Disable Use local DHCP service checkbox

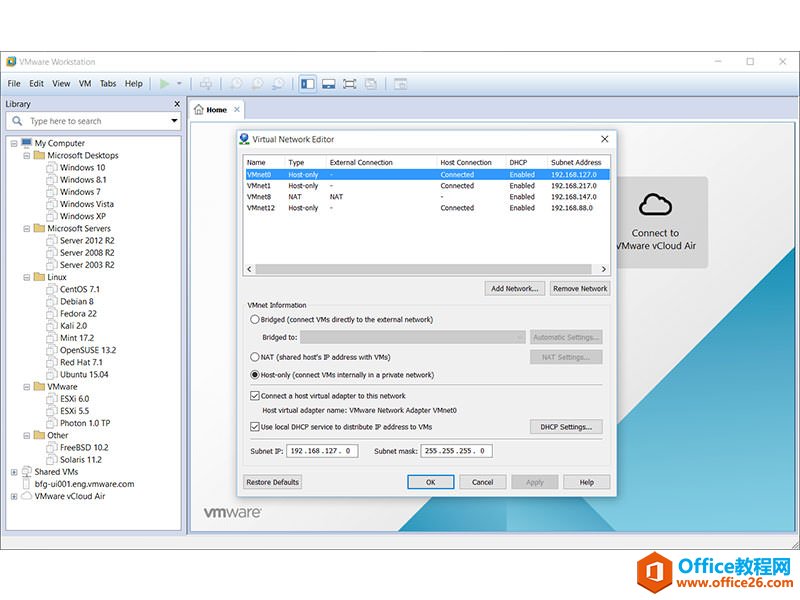(254, 427)
